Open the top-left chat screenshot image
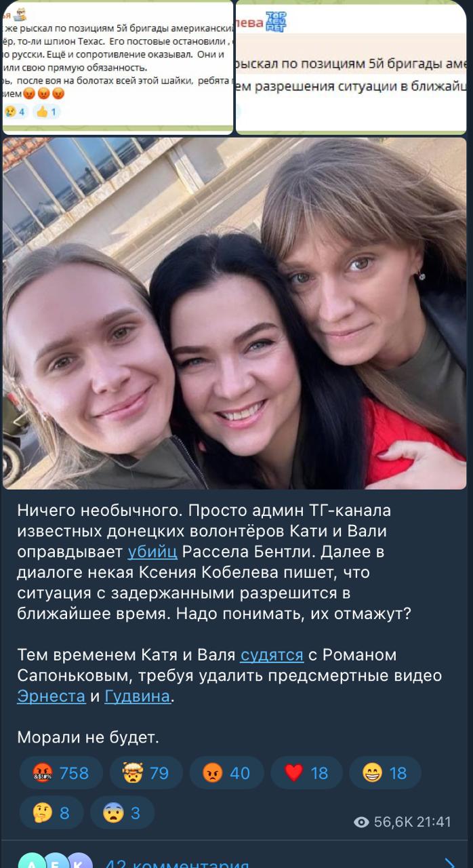This screenshot has width=473, height=868. [x=118, y=66]
